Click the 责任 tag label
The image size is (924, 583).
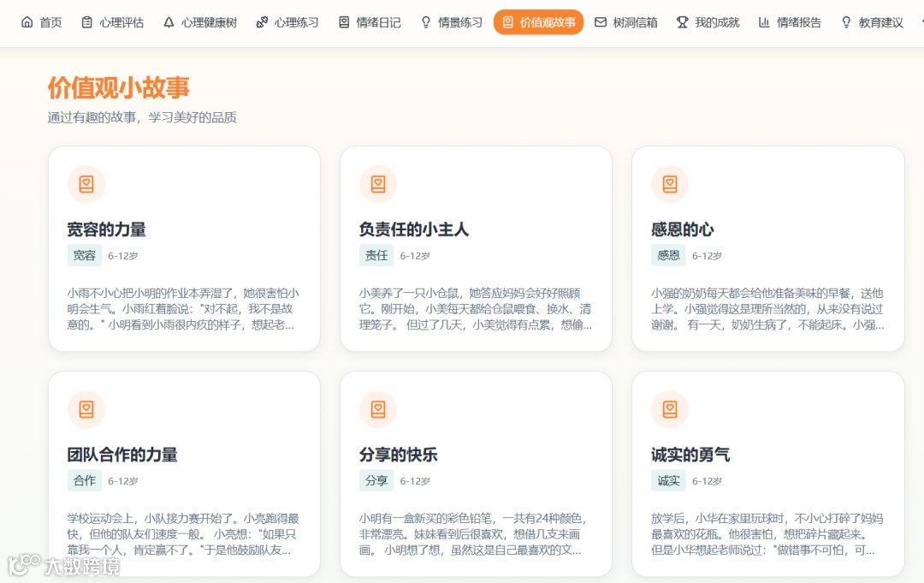(376, 255)
